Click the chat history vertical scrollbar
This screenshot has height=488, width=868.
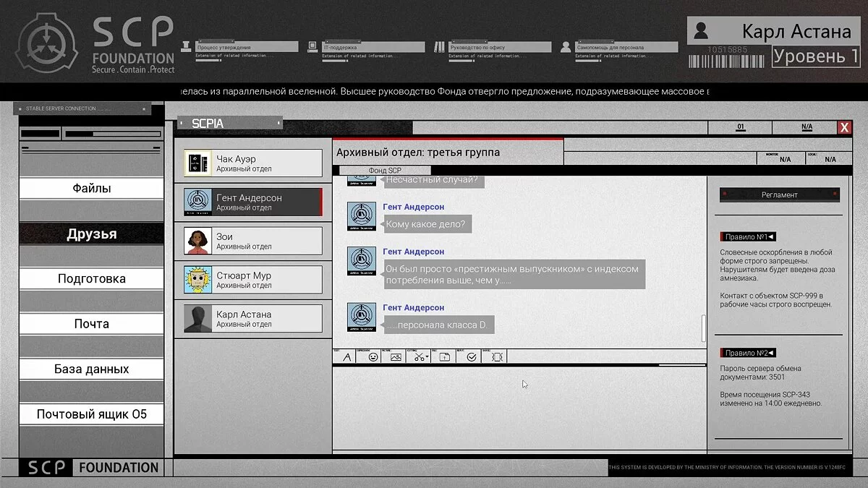coord(703,329)
